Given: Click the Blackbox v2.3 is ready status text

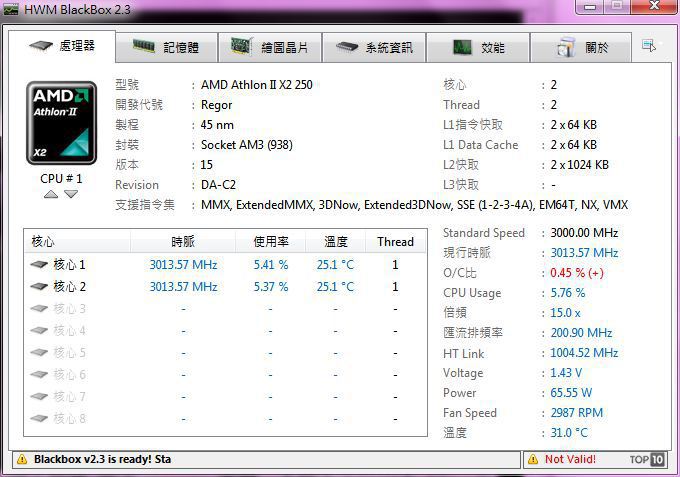Looking at the screenshot, I should (x=102, y=459).
